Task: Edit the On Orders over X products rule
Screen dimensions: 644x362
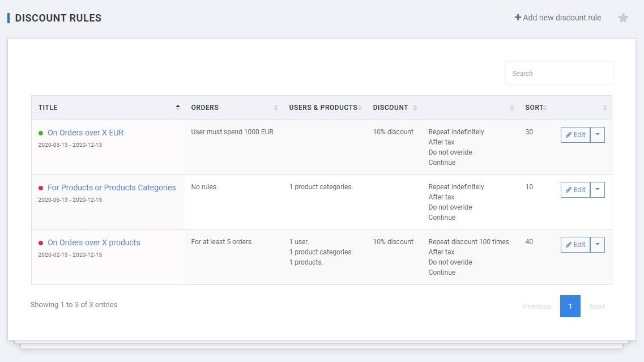Action: [575, 245]
